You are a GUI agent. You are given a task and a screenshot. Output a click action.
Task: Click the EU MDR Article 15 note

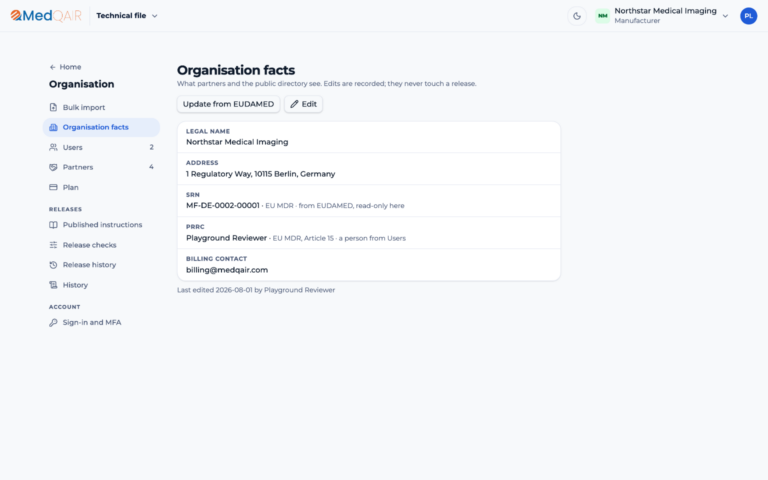click(x=339, y=239)
